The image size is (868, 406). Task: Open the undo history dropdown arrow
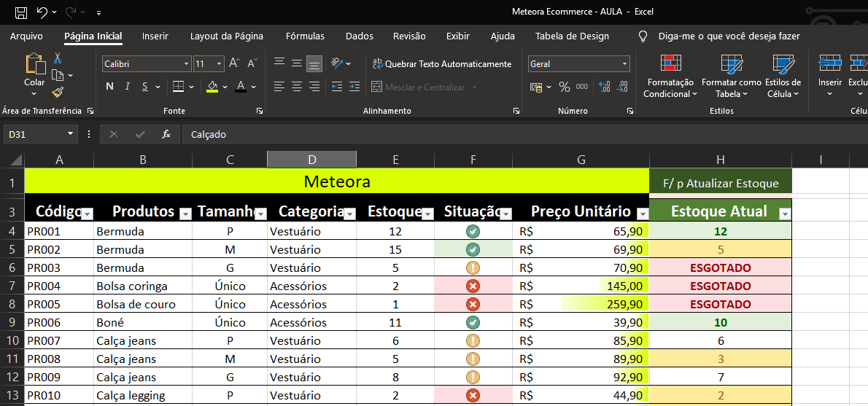(x=54, y=12)
